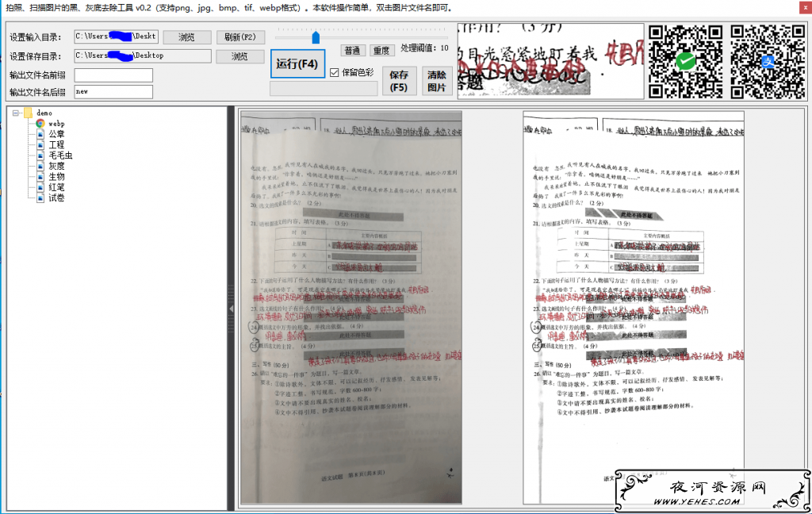Click the demo folder label
The height and width of the screenshot is (514, 812).
point(44,113)
